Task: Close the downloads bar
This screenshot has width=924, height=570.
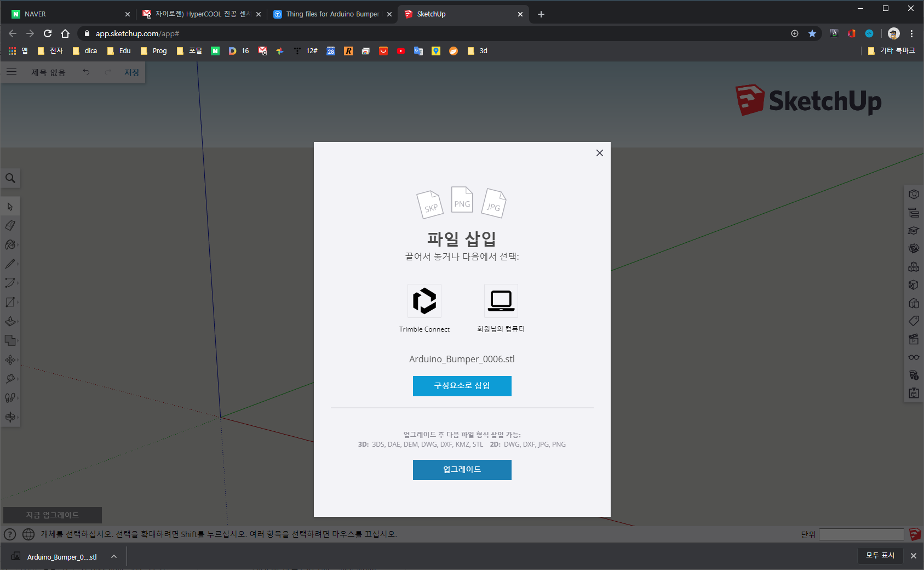Action: (x=913, y=556)
